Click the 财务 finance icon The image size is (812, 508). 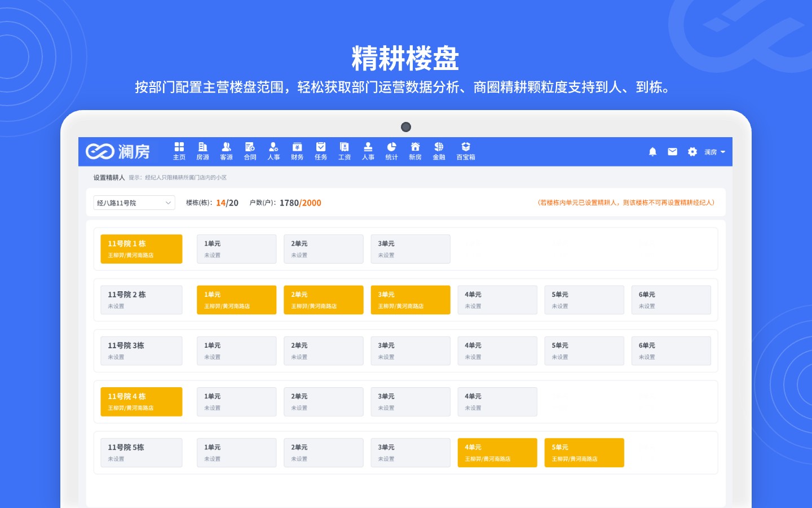tap(297, 151)
